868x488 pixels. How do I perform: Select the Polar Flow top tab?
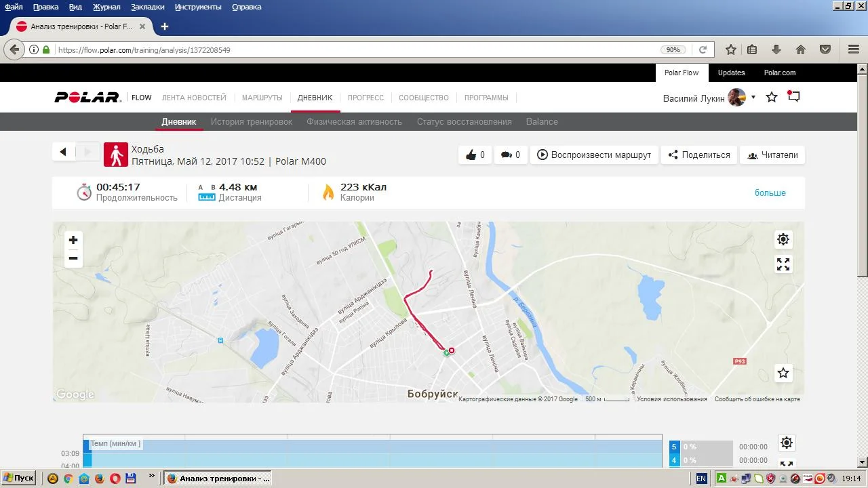[x=682, y=73]
